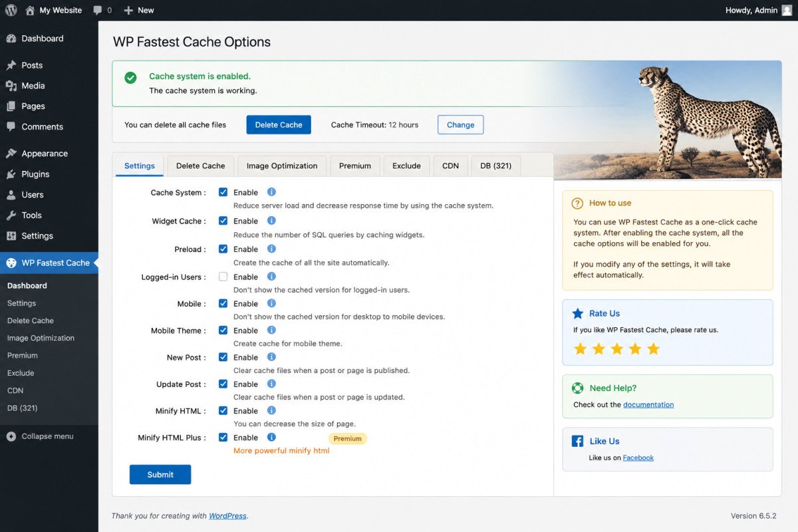
Task: Click the yellow Premium badge
Action: pyautogui.click(x=348, y=439)
